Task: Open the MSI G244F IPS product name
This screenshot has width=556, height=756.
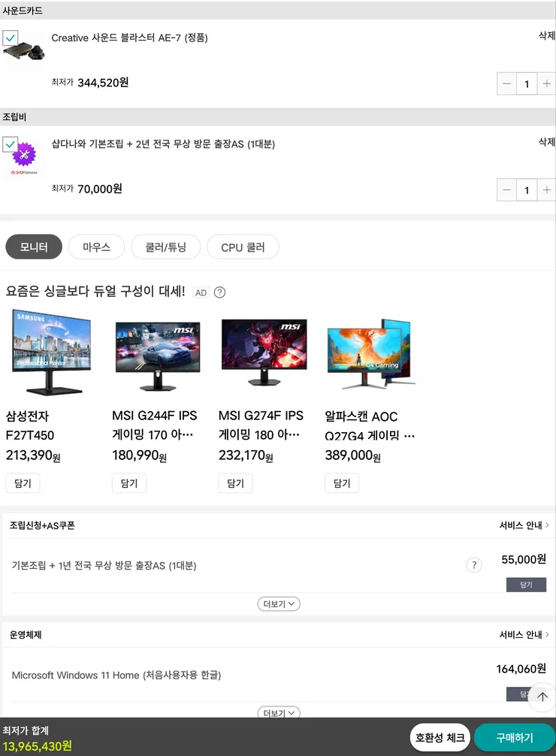Action: 154,425
